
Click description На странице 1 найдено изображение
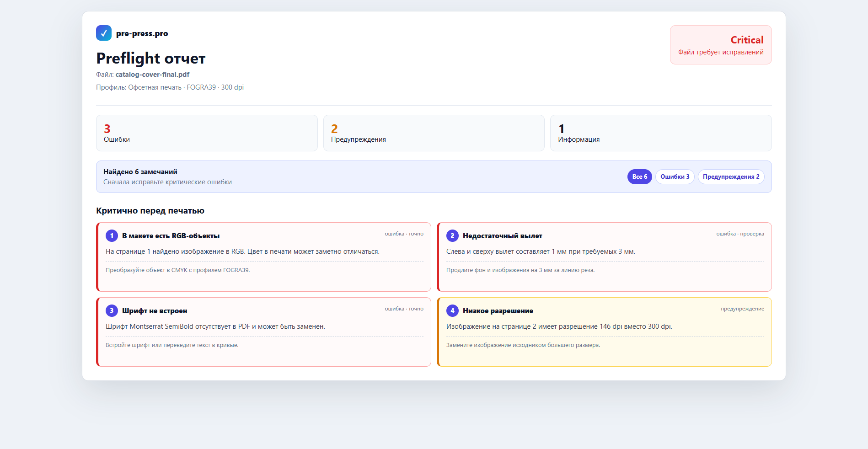(242, 251)
